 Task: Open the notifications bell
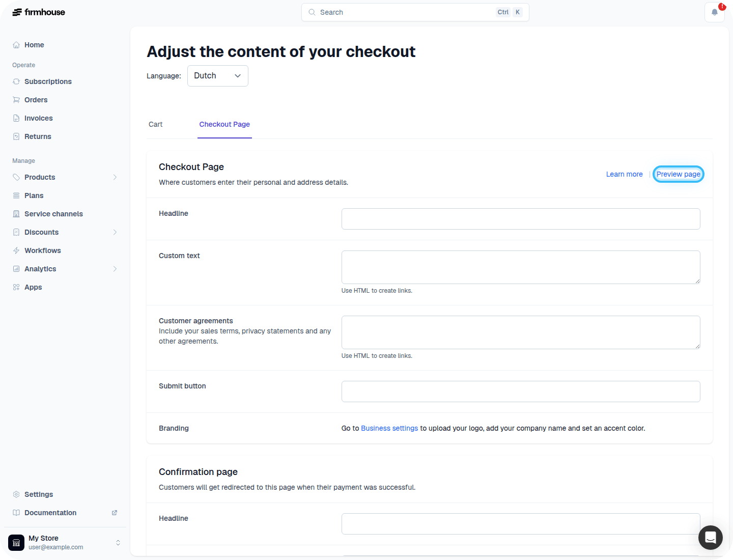[715, 12]
